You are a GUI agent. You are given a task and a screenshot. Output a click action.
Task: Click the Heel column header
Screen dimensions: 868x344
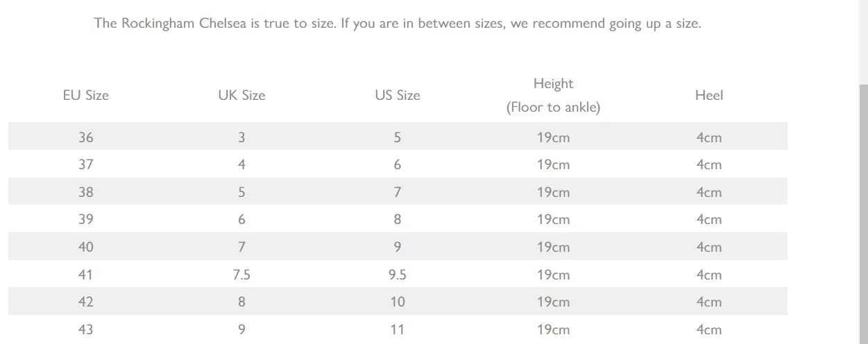click(x=709, y=95)
